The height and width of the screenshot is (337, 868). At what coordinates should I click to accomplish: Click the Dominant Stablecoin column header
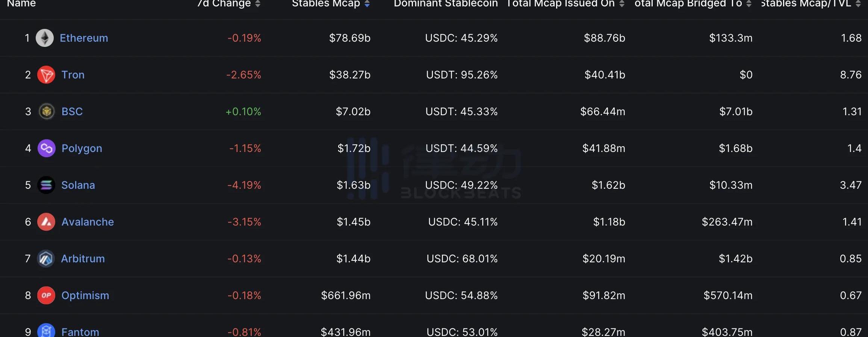tap(446, 4)
